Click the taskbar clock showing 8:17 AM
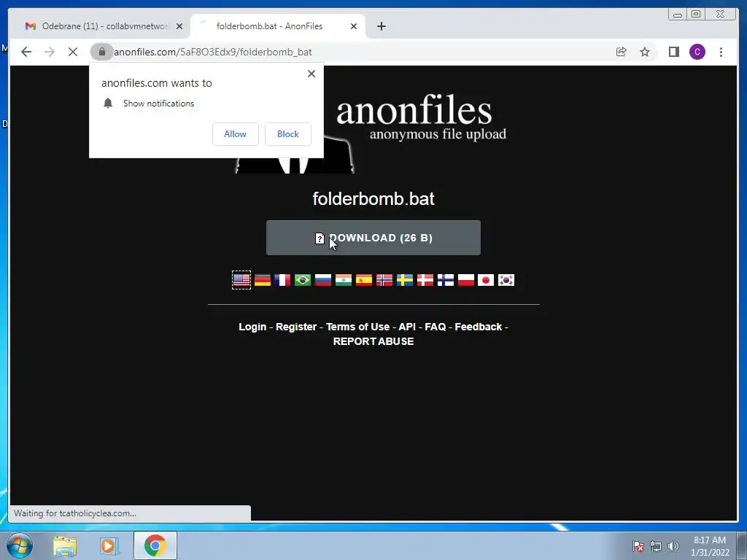The image size is (747, 560). (710, 546)
